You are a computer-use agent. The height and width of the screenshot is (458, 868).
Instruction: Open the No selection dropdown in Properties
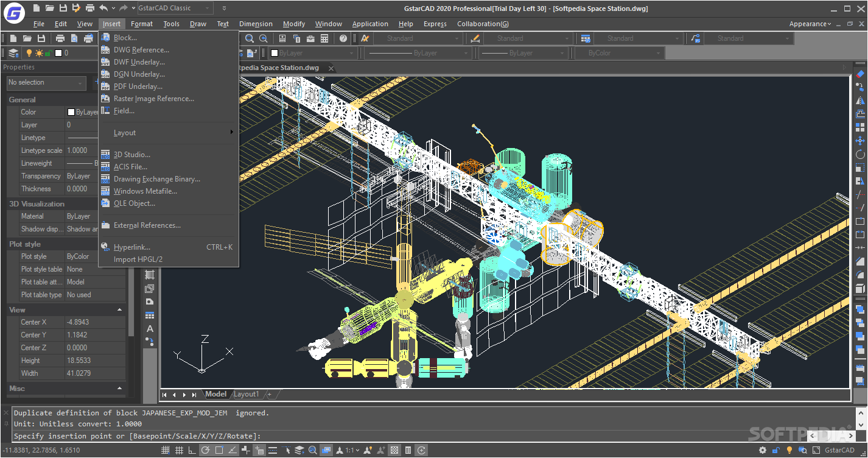coord(46,82)
